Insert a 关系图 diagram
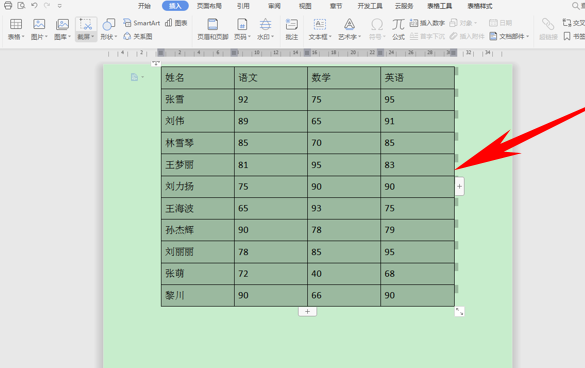585x368 pixels. tap(138, 36)
